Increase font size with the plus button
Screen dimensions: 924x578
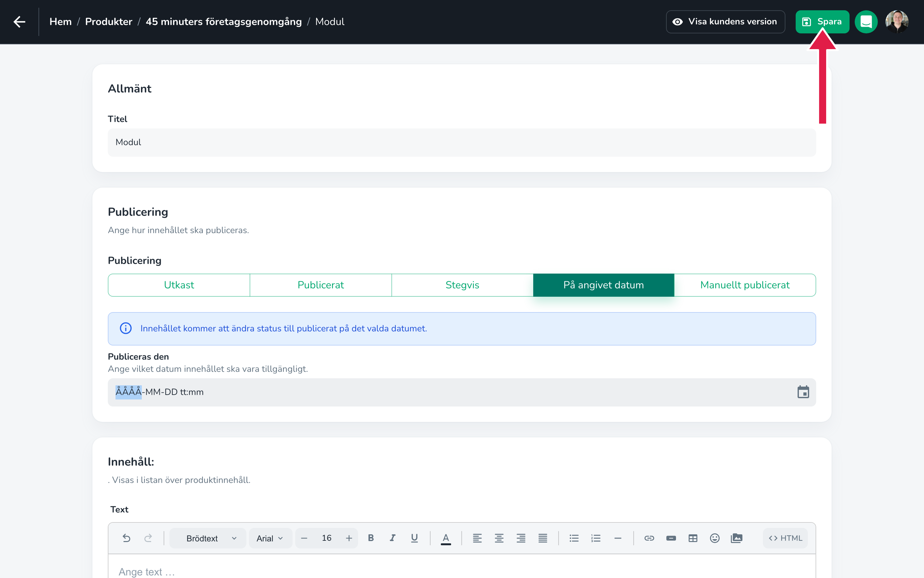click(x=349, y=538)
